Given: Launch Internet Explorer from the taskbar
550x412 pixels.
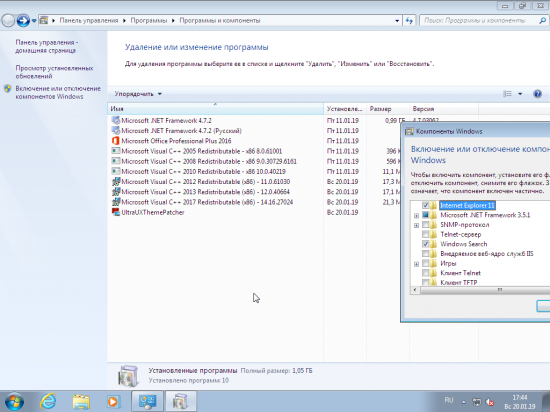Looking at the screenshot, I should 48,401.
